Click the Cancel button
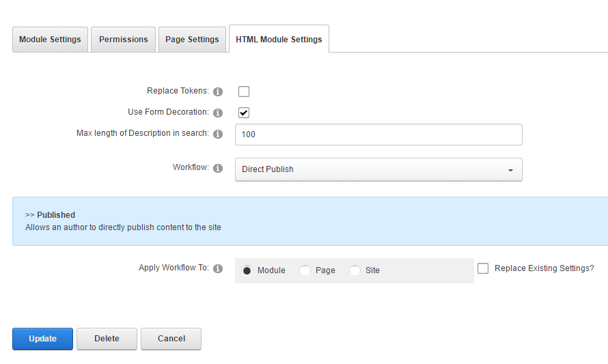The height and width of the screenshot is (364, 608). [171, 339]
